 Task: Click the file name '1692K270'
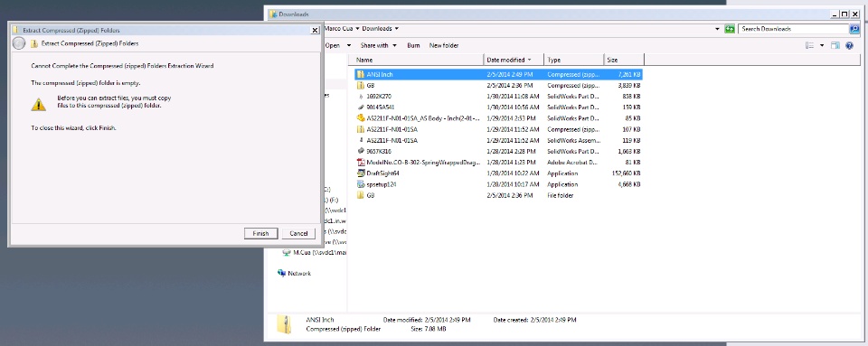click(379, 96)
